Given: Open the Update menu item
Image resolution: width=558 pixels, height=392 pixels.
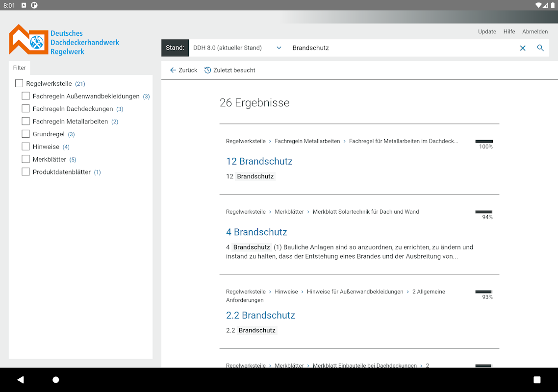Looking at the screenshot, I should pyautogui.click(x=487, y=32).
